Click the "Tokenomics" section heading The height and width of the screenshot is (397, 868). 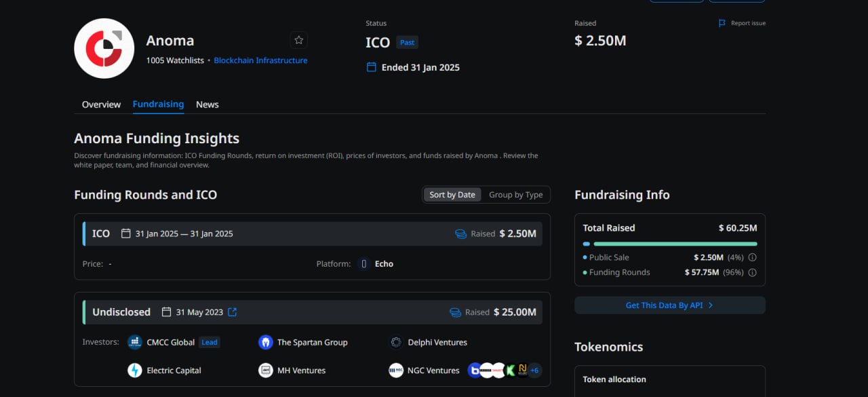click(x=609, y=347)
